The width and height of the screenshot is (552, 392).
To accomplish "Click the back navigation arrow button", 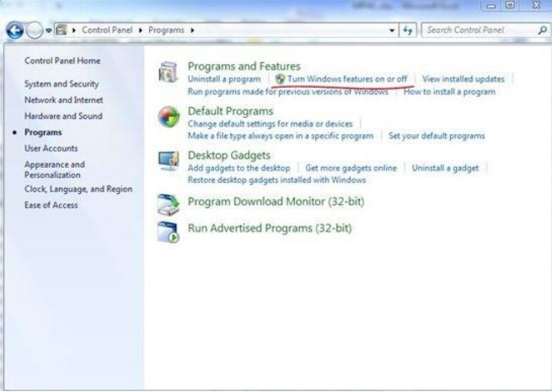I will 14,31.
